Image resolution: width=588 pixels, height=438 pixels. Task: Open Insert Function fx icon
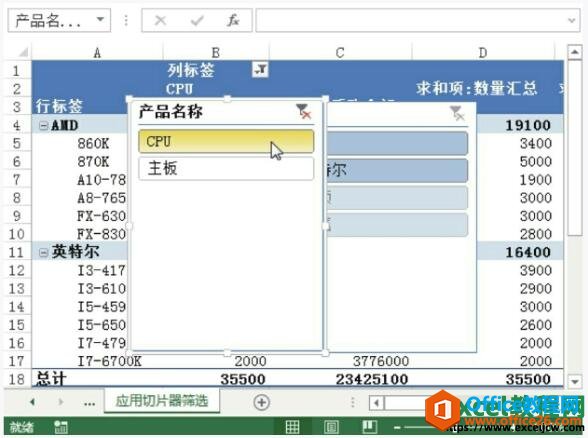(x=232, y=20)
